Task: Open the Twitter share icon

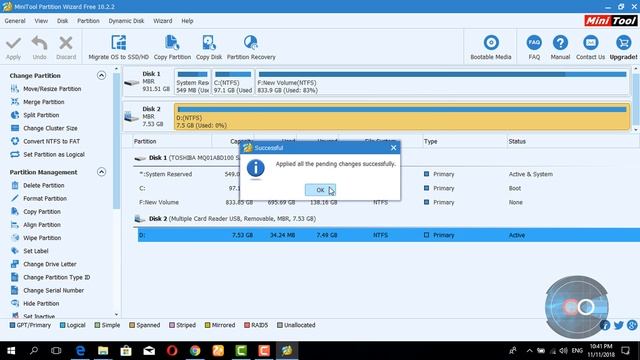Action: (x=618, y=325)
